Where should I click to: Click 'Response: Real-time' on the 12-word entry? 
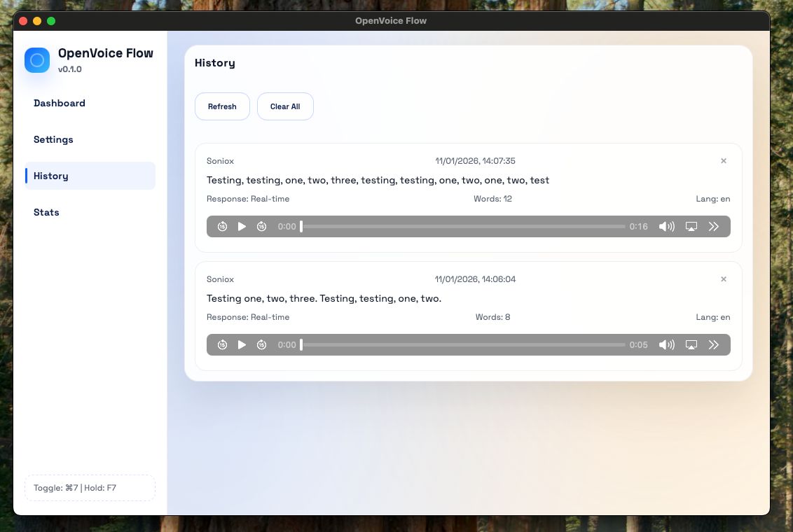[248, 199]
